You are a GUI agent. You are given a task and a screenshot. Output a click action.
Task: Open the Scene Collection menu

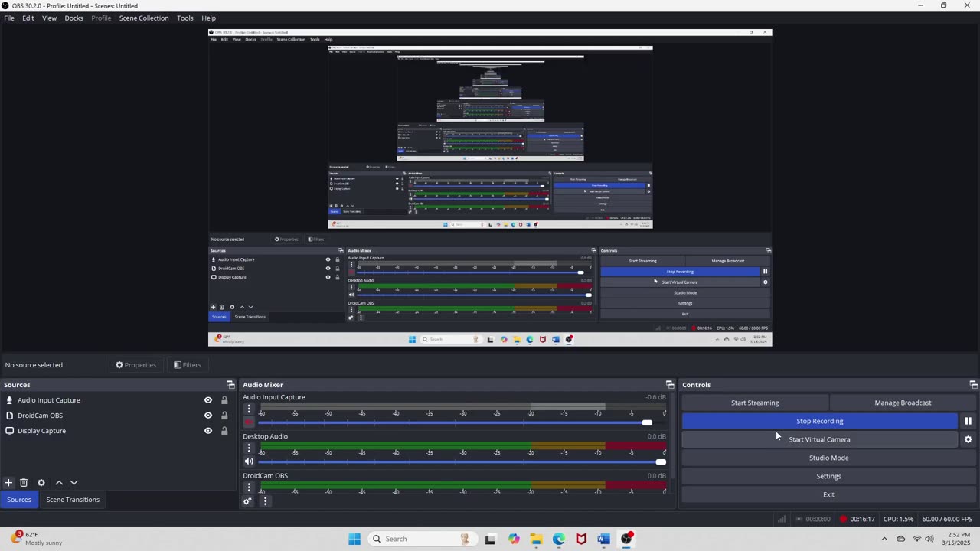point(144,18)
